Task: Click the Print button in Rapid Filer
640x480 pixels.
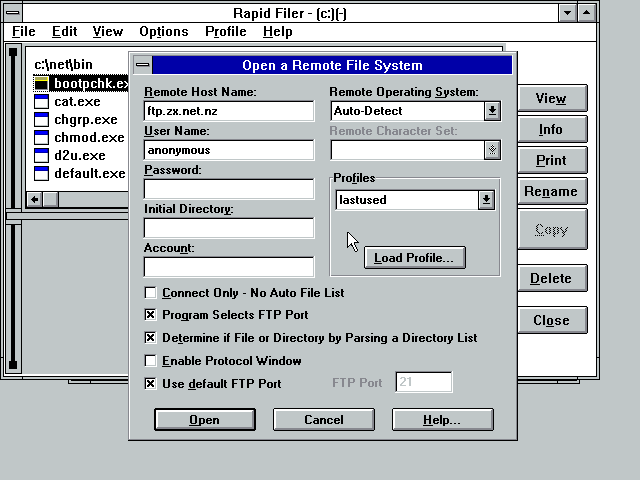Action: click(552, 160)
